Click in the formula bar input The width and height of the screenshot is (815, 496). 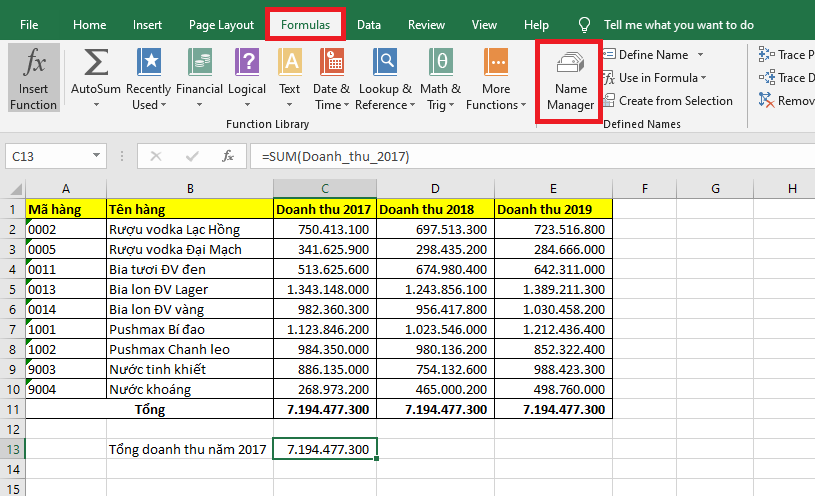click(520, 156)
